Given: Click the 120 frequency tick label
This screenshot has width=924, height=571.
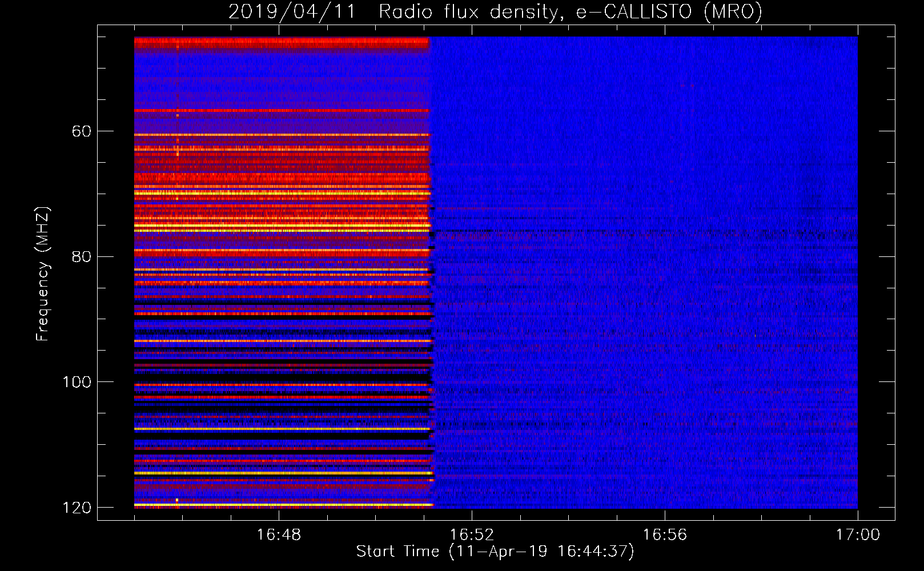Looking at the screenshot, I should (x=77, y=508).
